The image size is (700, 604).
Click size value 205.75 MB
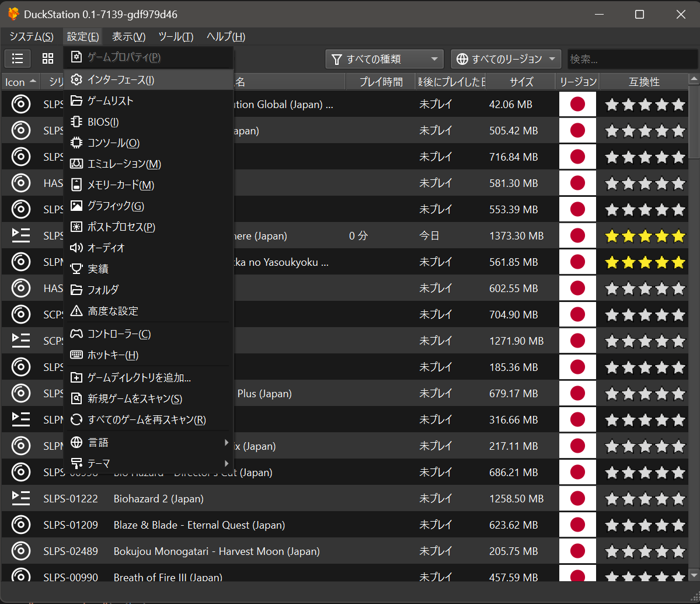pos(513,551)
